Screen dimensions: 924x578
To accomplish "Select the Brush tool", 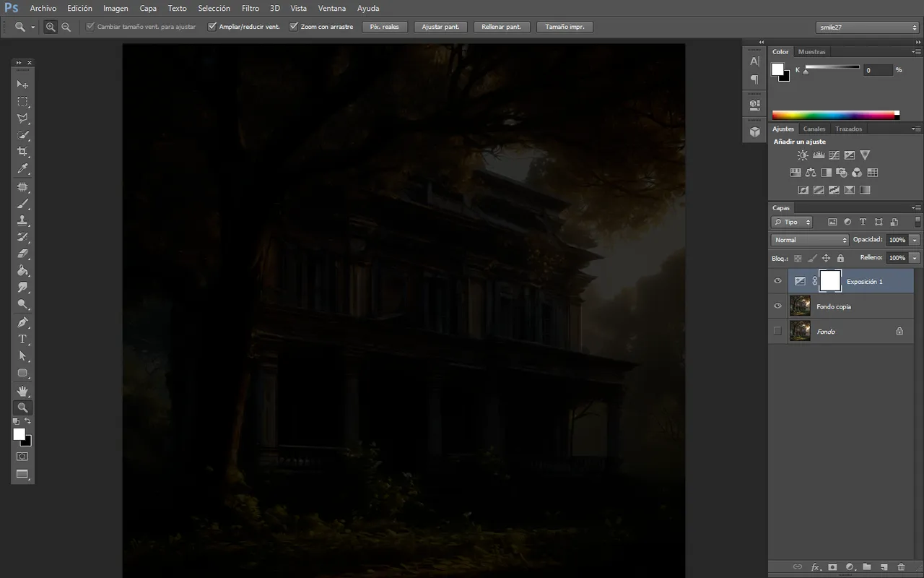I will coord(22,204).
